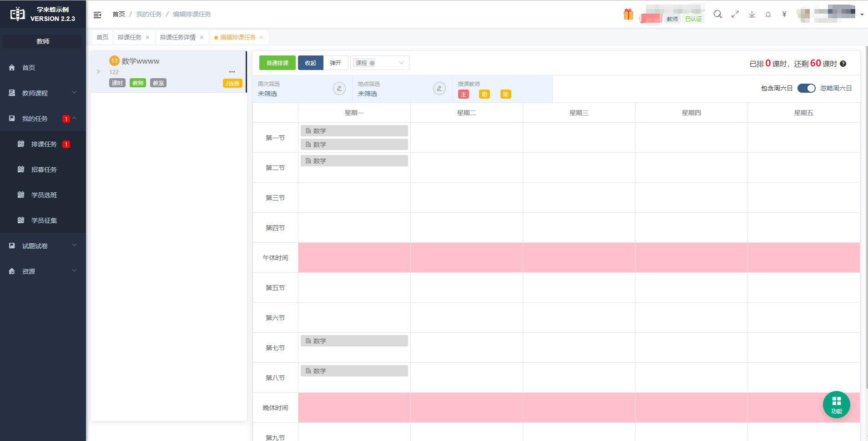The image size is (868, 441).
Task: Switch to the 排课任务详情 tab
Action: click(177, 37)
